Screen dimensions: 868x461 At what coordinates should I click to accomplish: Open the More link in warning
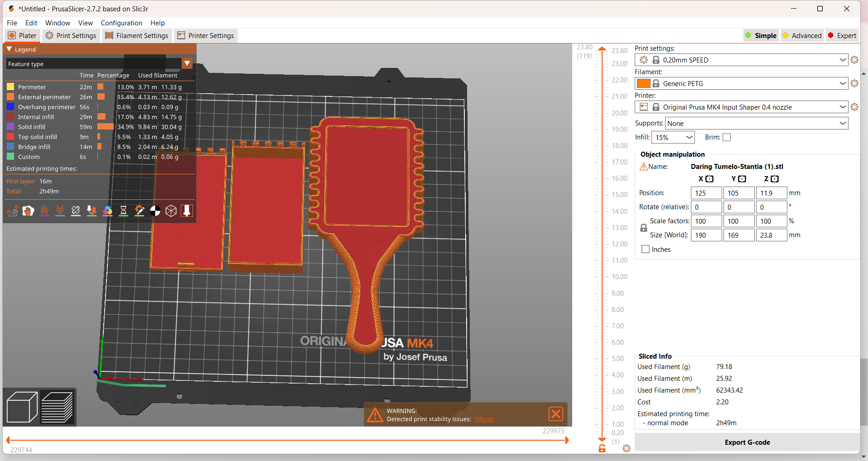[484, 419]
